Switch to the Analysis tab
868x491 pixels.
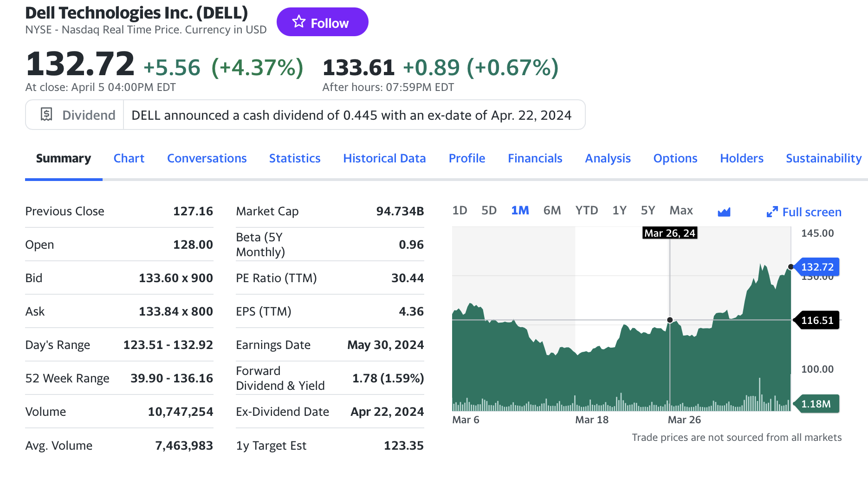pyautogui.click(x=607, y=158)
